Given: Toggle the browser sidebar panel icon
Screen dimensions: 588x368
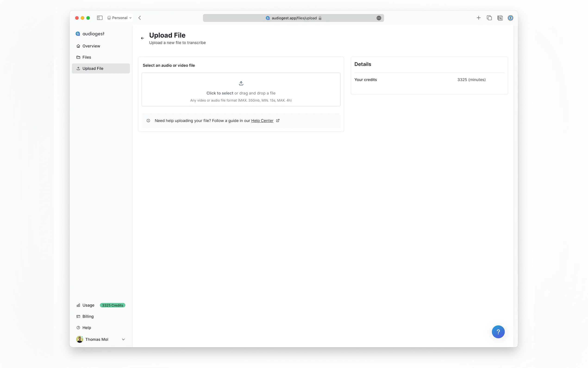Looking at the screenshot, I should [x=100, y=18].
